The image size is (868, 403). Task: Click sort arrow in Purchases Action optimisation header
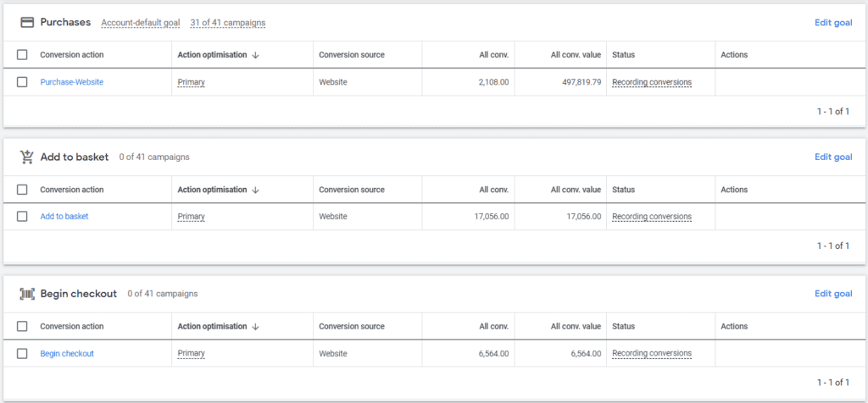tap(255, 55)
